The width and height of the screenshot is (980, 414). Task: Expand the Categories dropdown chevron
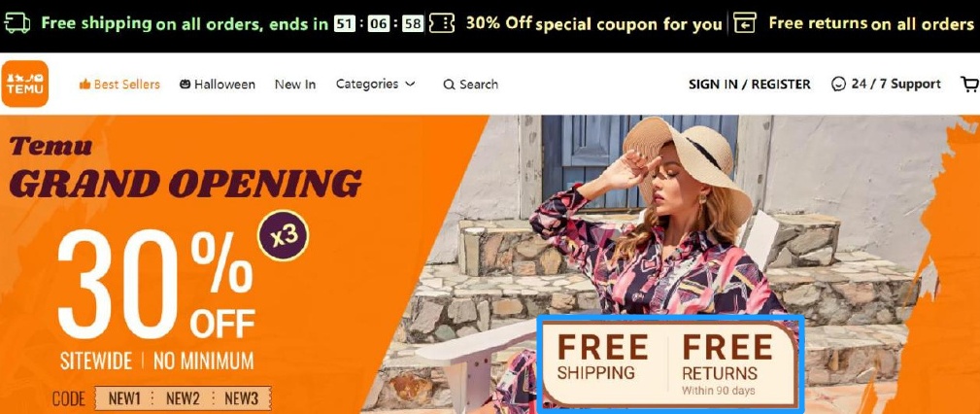[410, 84]
